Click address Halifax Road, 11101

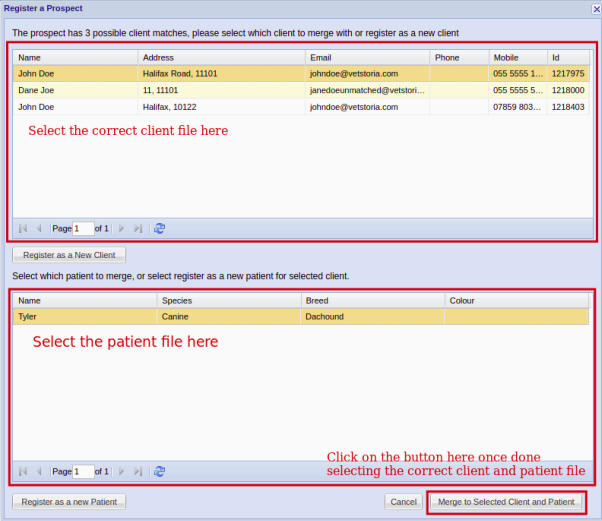[180, 73]
